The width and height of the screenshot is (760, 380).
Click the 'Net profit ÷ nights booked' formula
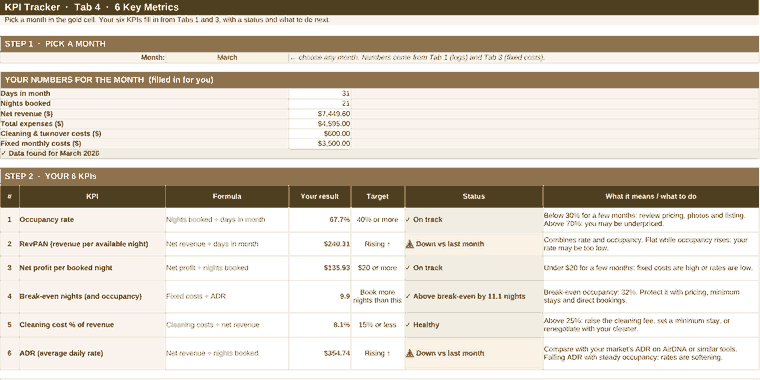coord(227,268)
